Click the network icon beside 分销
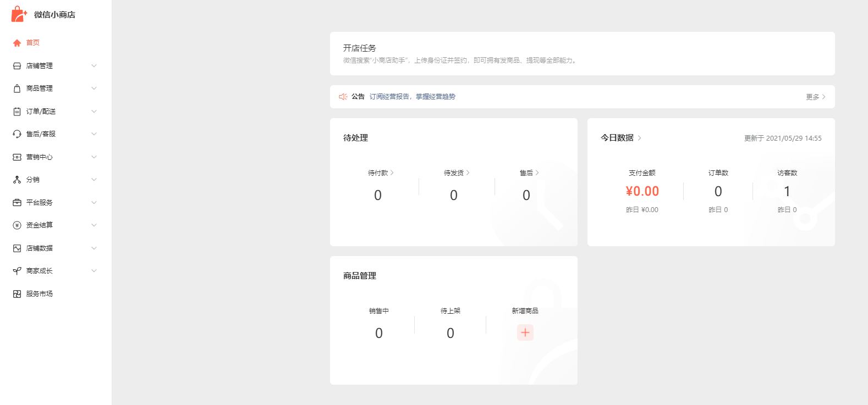This screenshot has height=405, width=868. (x=17, y=180)
